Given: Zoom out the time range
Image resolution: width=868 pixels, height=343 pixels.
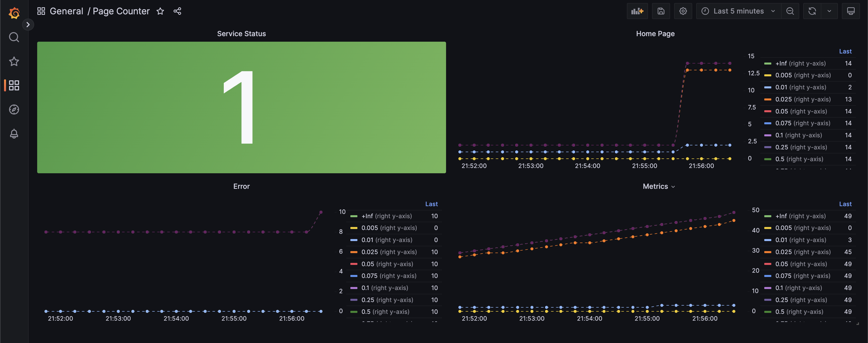Looking at the screenshot, I should (x=790, y=11).
